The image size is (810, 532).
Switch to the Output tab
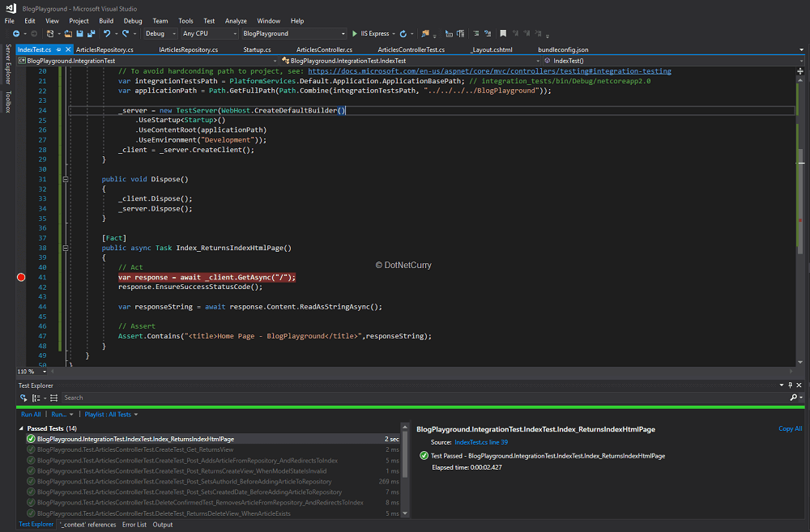[163, 525]
